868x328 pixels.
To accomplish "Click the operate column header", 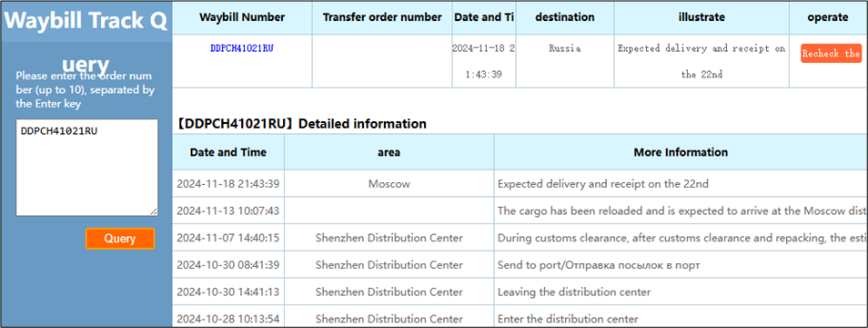I will click(x=828, y=17).
